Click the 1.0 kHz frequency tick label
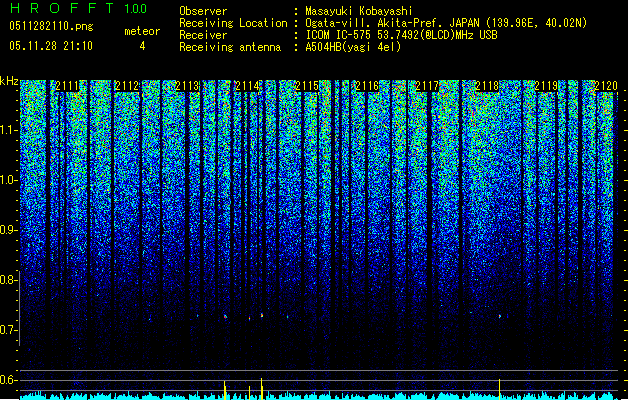Screen dimensions: 629x400 [9, 180]
